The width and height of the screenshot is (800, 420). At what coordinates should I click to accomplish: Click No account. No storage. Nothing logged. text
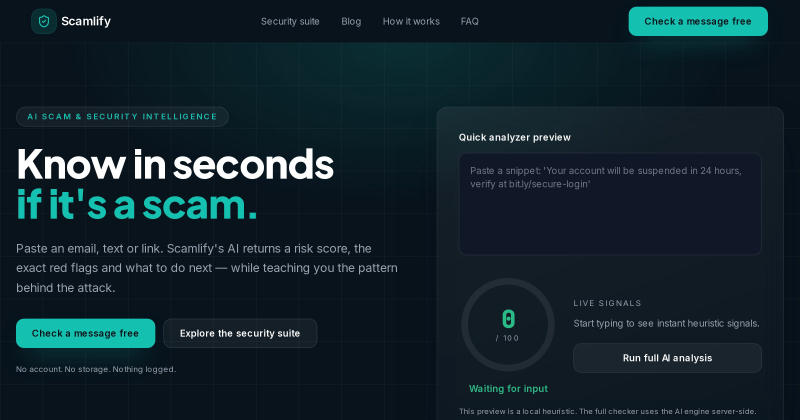click(x=96, y=369)
